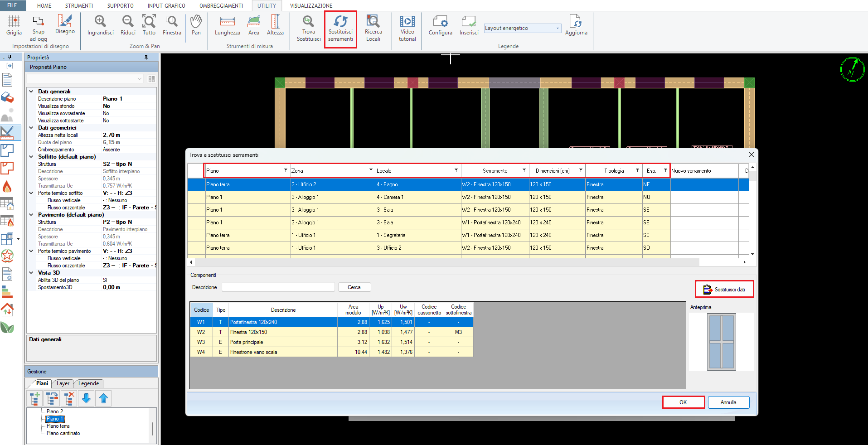Click the window Anteprima thumbnail
Screen dimensions: 868x445
pos(721,342)
